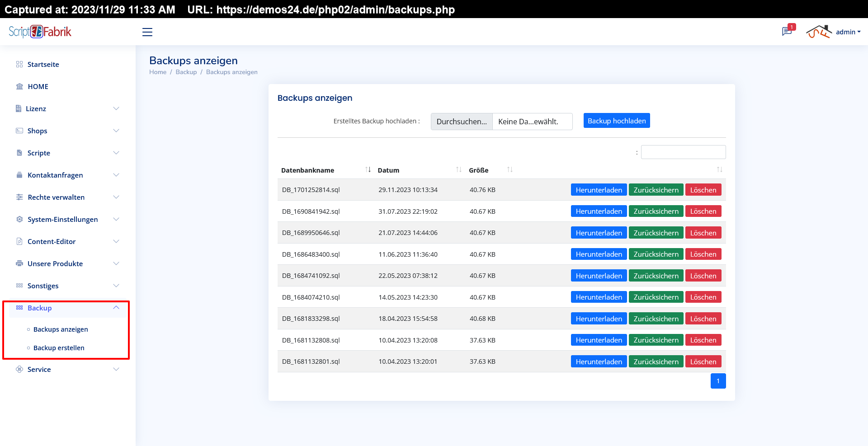Toggle the hamburger sidebar menu
Viewport: 868px width, 446px height.
(147, 32)
